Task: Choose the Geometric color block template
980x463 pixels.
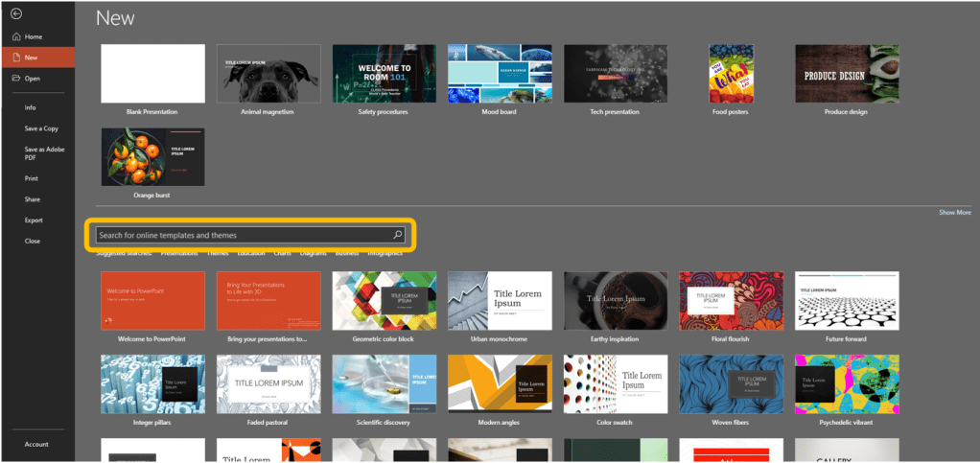Action: pyautogui.click(x=384, y=301)
